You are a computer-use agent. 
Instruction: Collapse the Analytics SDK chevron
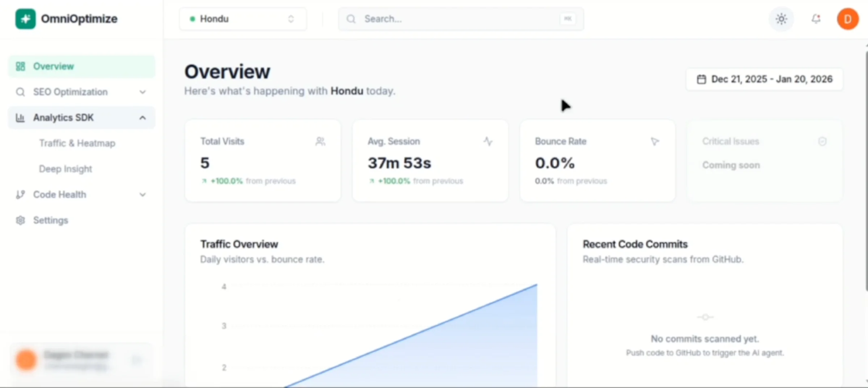tap(143, 118)
